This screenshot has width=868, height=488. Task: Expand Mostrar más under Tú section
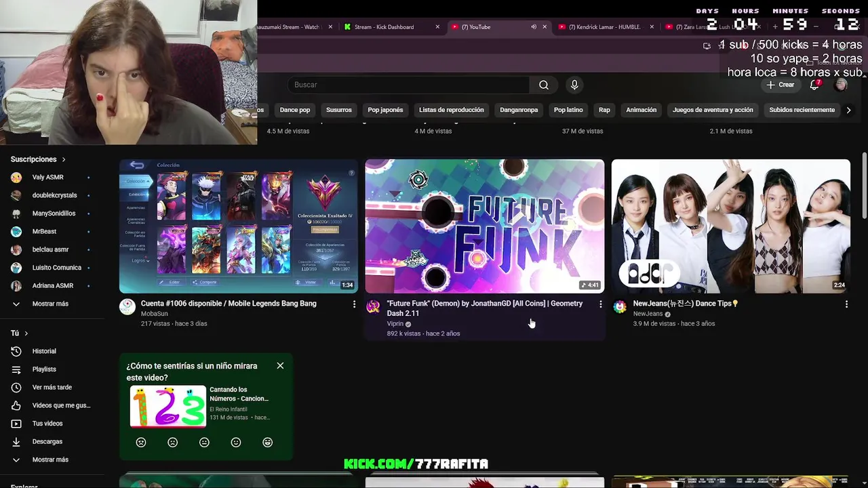(51, 460)
